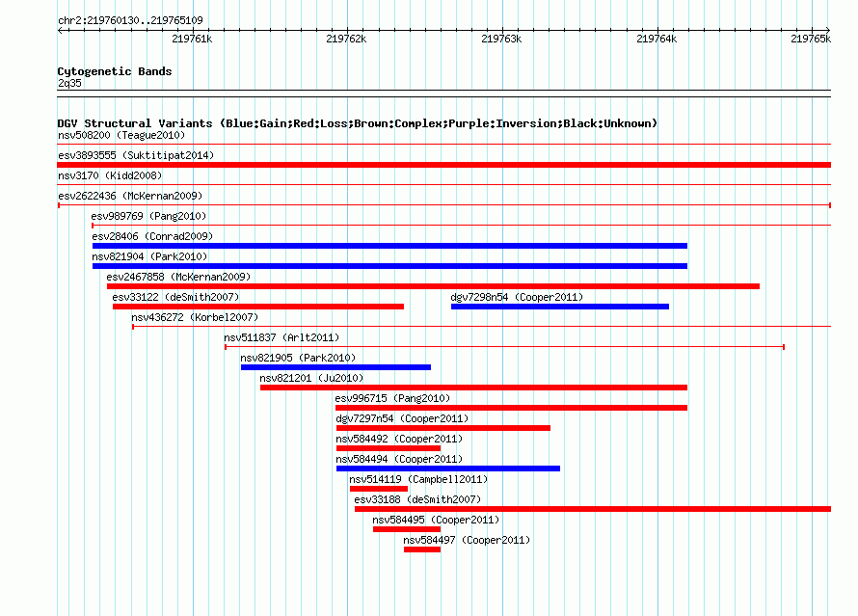Open nsv821201 (Ju2010) label
The width and height of the screenshot is (858, 616).
click(311, 378)
